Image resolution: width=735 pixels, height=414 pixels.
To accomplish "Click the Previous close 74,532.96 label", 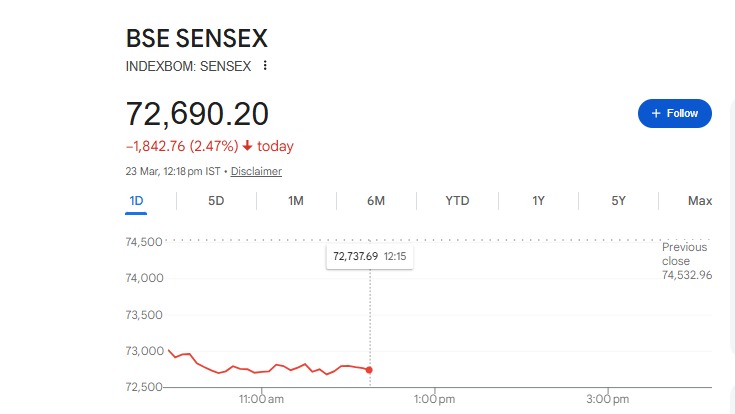I will (x=686, y=261).
